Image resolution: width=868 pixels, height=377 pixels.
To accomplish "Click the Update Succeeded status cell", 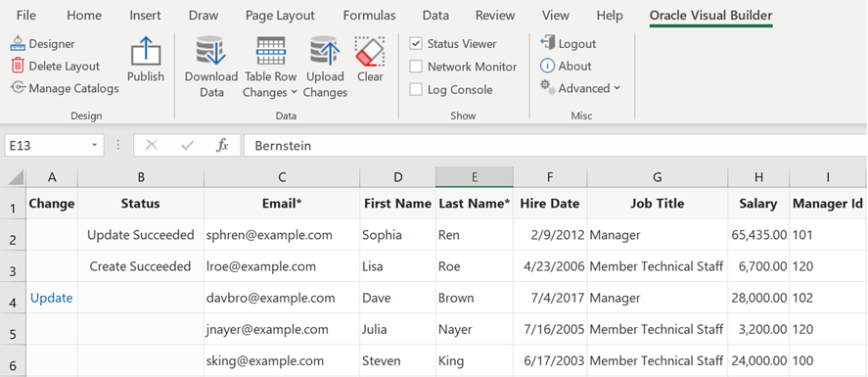I will (x=141, y=235).
